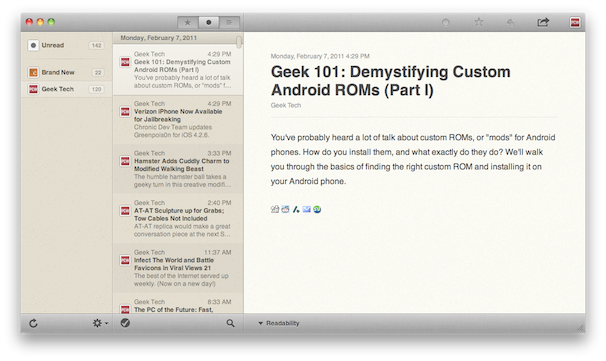Viewport: 606px width, 361px height.
Task: Open Infect The World and Battle Favicons article
Action: 178,268
